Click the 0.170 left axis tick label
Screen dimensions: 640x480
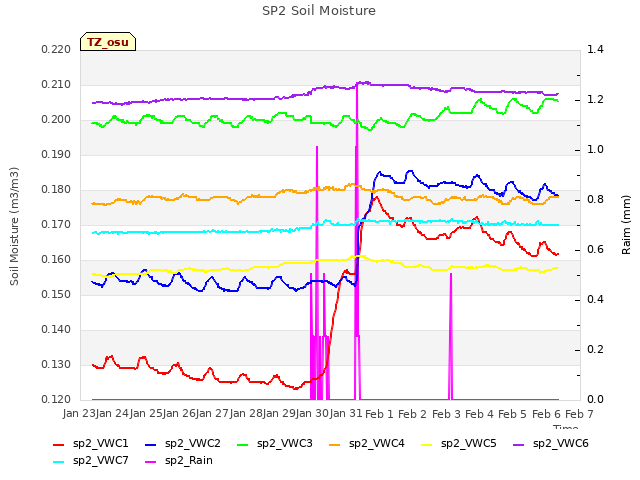click(56, 224)
